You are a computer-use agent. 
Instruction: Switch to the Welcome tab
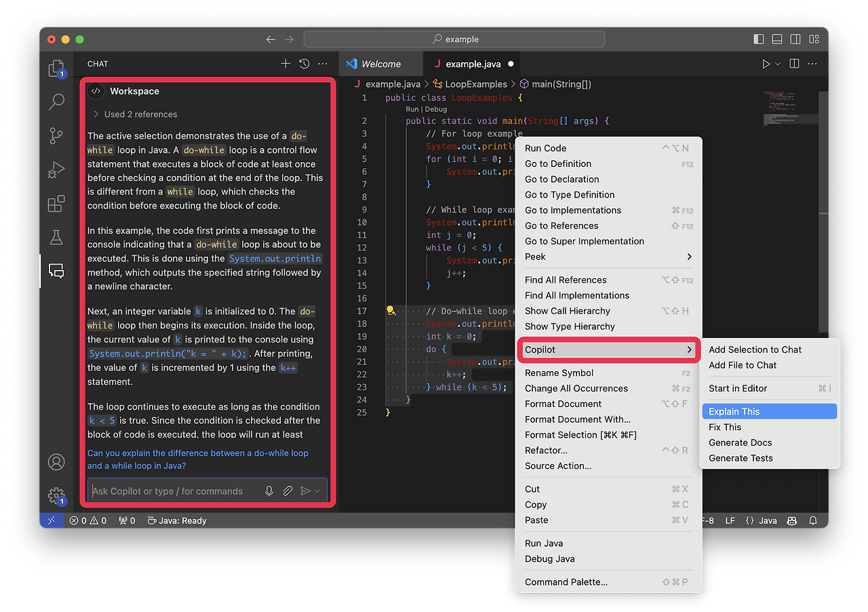pyautogui.click(x=380, y=63)
